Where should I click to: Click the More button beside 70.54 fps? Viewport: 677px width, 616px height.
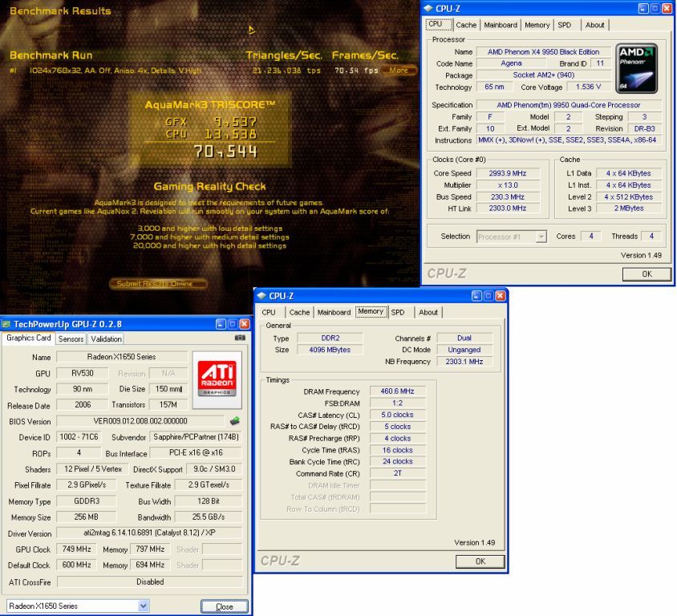point(399,70)
